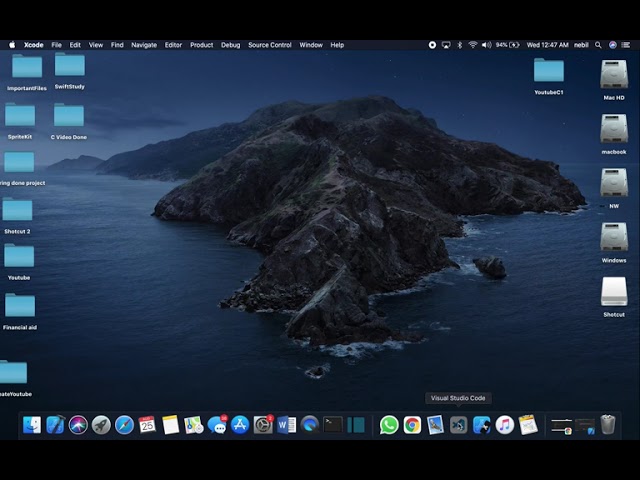The width and height of the screenshot is (640, 480).
Task: Select the Youtube desktop folder
Action: point(19,262)
